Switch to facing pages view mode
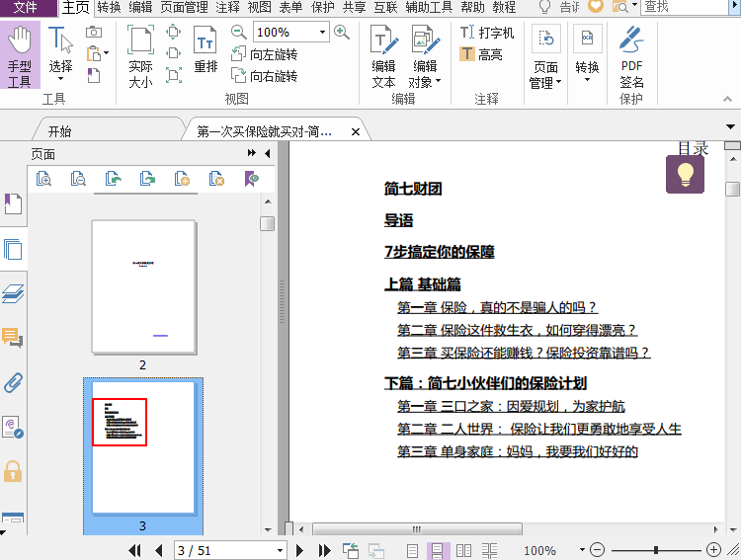The height and width of the screenshot is (560, 741). (463, 550)
